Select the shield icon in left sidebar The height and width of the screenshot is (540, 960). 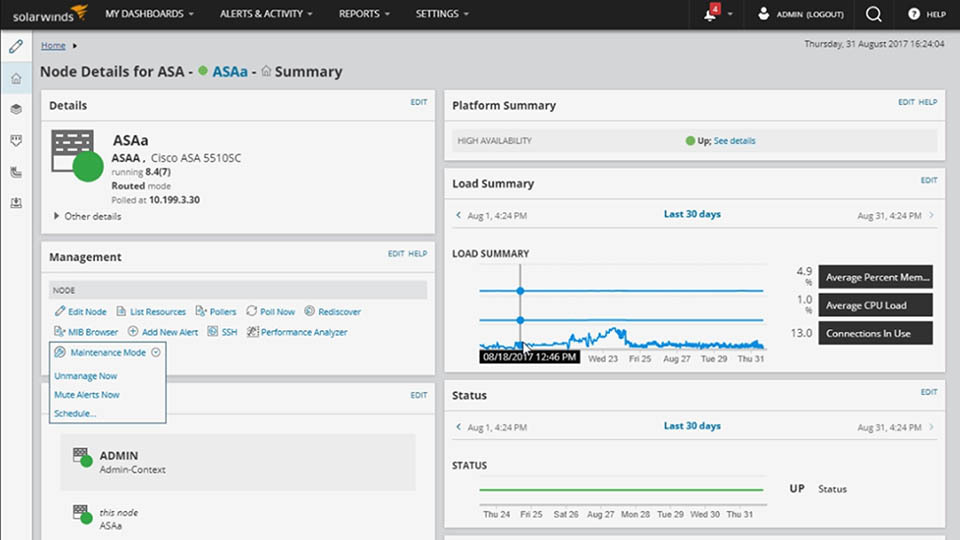tap(16, 141)
